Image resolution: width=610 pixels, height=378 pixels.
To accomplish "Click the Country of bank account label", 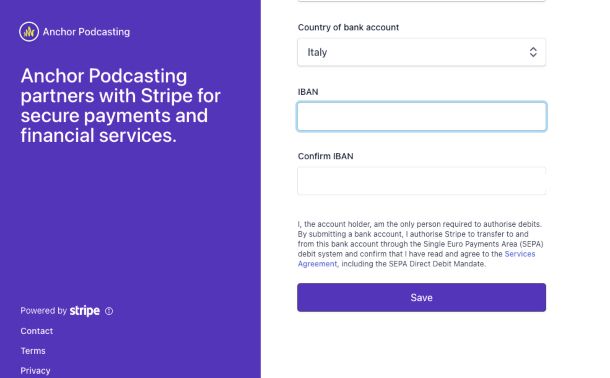I will tap(348, 27).
